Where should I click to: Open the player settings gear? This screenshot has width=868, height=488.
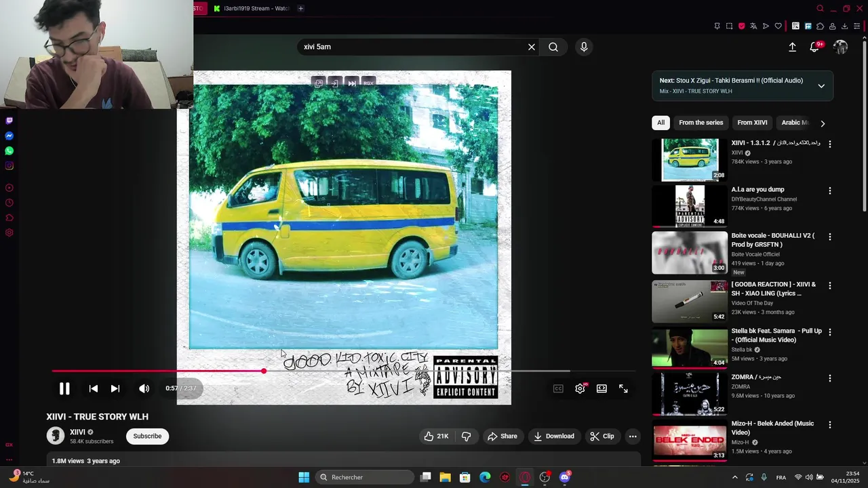[580, 388]
